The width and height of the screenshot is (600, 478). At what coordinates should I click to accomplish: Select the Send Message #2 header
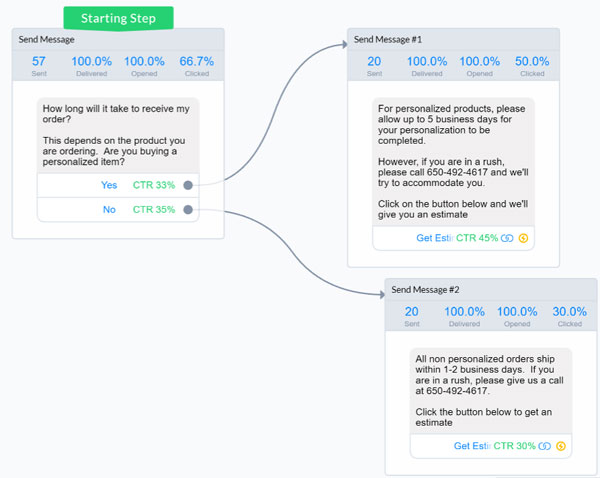[x=425, y=290]
